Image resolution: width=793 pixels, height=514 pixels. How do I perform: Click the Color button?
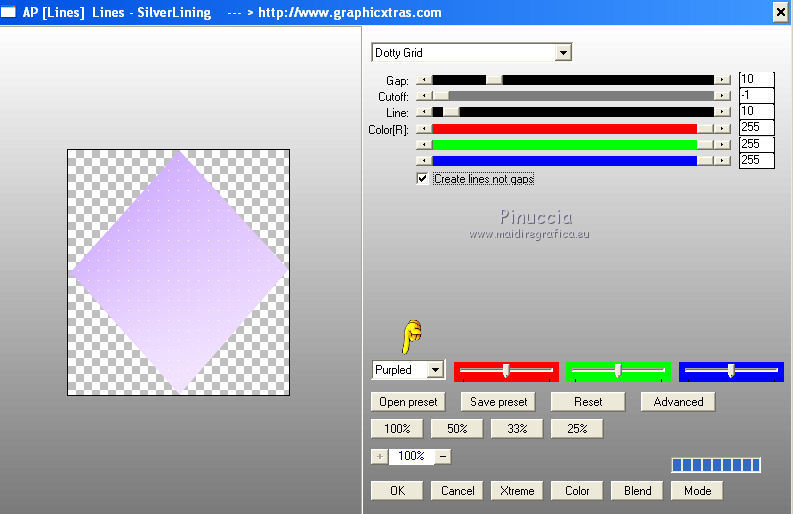577,491
